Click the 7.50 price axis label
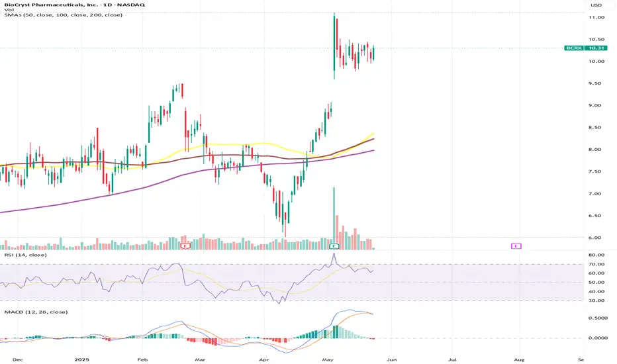 point(596,171)
